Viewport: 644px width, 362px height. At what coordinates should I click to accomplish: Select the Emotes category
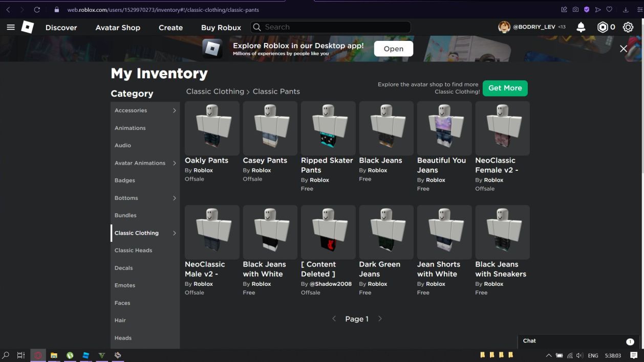(145, 285)
